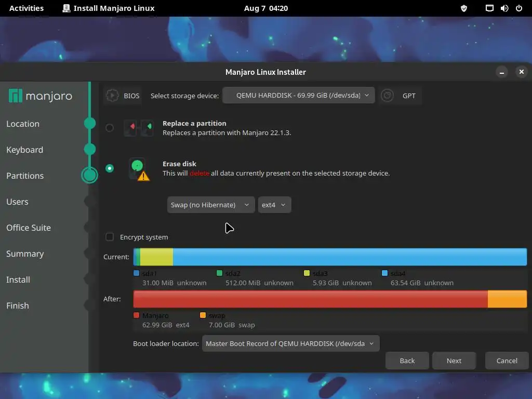Go to the Office Suite step in sidebar
Screen dimensions: 532x399
(x=29, y=228)
